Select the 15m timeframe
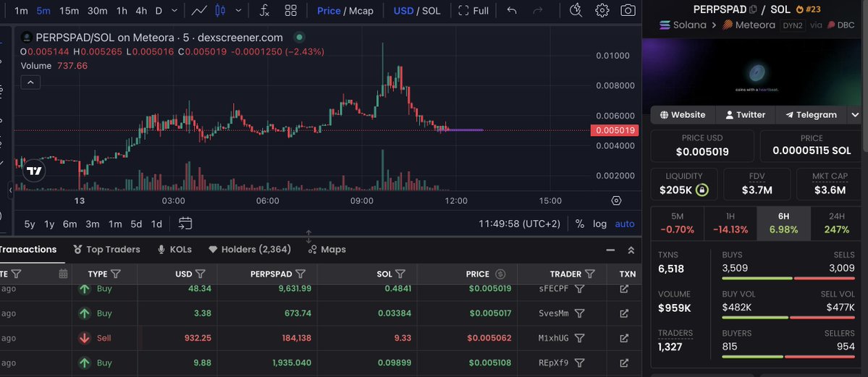868x377 pixels. (x=69, y=11)
